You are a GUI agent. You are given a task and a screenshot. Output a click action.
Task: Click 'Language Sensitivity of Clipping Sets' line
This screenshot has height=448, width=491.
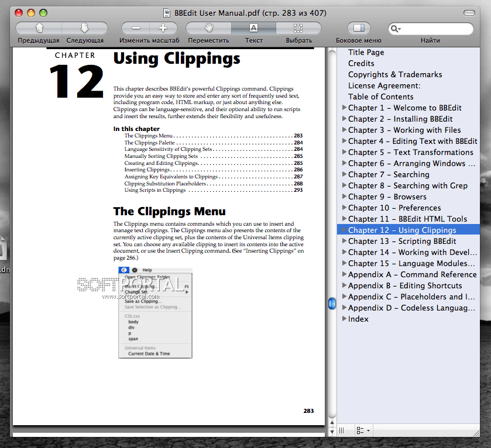click(213, 149)
